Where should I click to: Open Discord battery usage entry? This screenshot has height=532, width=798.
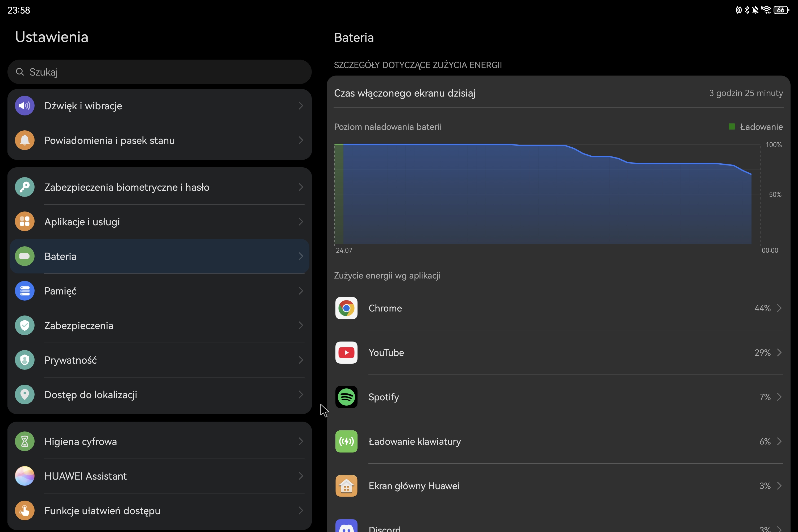(x=558, y=521)
